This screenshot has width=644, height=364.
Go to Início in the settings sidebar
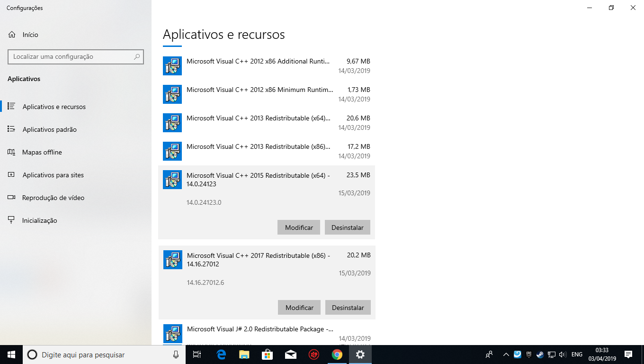pyautogui.click(x=76, y=35)
